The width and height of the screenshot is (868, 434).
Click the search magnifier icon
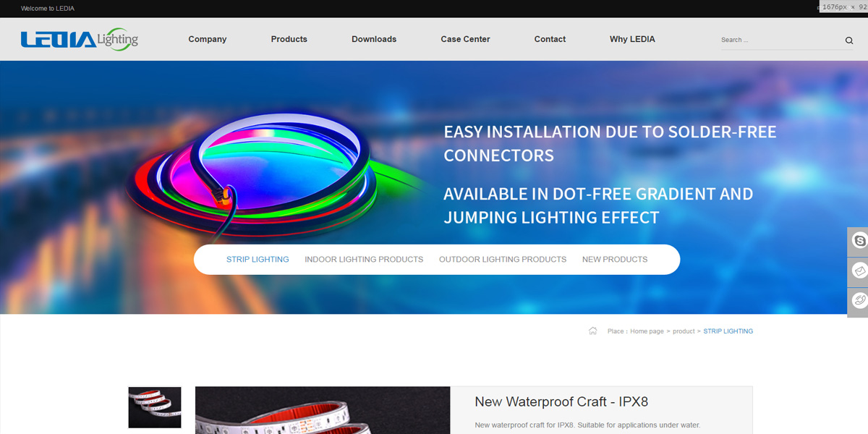[x=849, y=41]
